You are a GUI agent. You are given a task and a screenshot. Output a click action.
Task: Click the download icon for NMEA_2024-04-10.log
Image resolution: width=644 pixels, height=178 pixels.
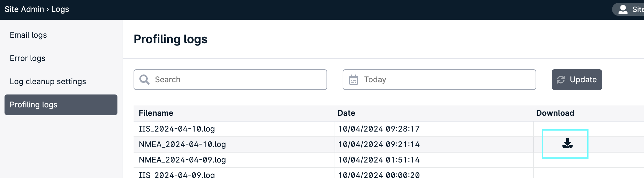coord(567,143)
